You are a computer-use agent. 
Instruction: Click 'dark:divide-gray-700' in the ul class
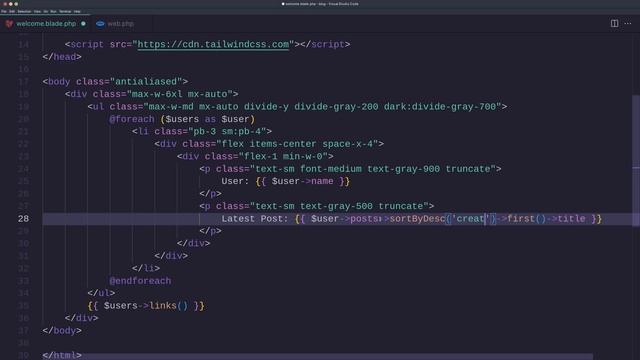pos(440,107)
